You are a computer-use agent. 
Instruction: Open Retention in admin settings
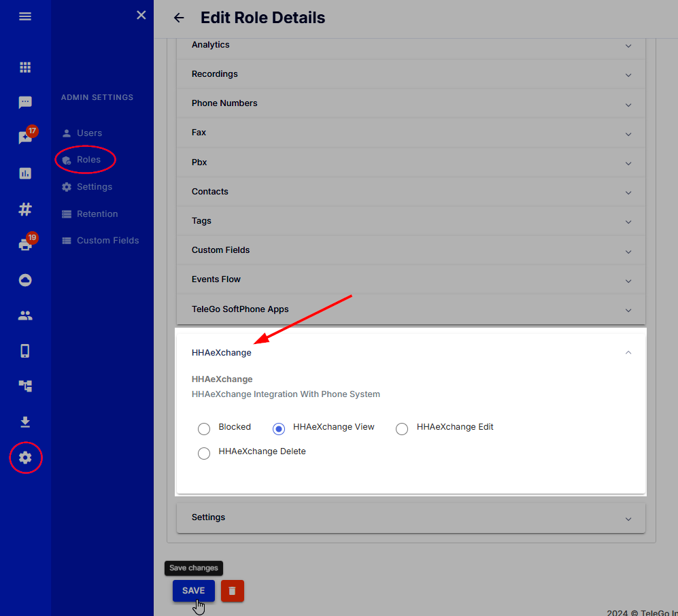click(x=97, y=214)
